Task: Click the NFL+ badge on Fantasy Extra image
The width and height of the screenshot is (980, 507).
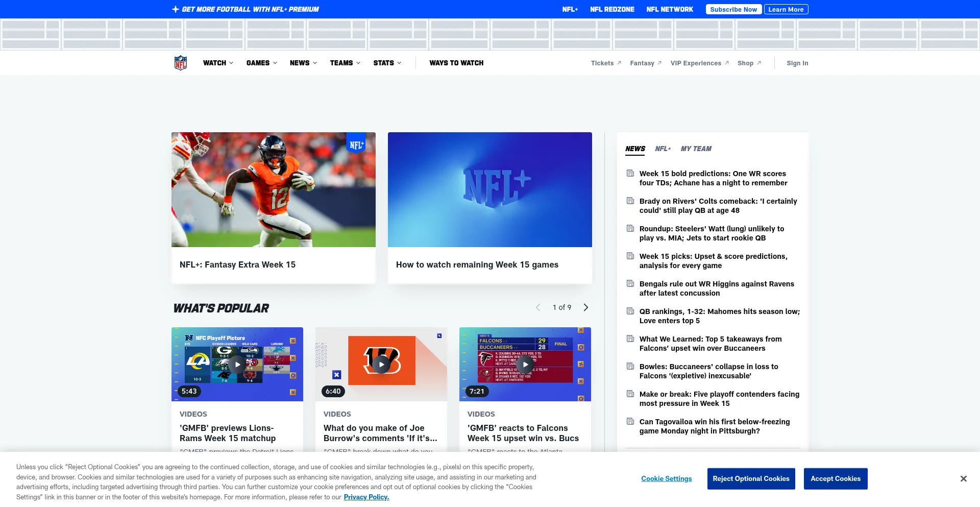Action: 356,145
